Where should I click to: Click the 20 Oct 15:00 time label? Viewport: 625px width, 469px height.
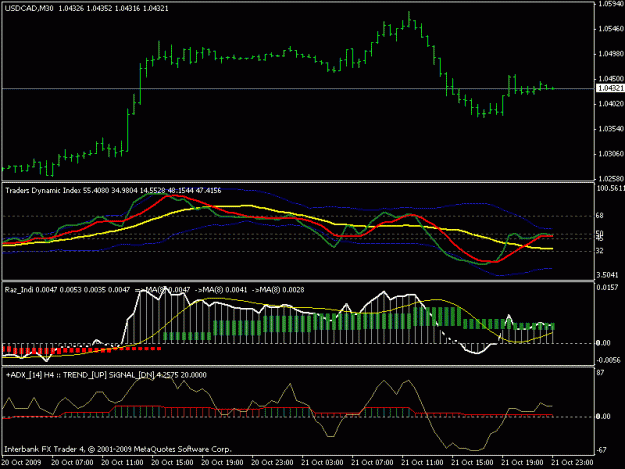tap(172, 462)
